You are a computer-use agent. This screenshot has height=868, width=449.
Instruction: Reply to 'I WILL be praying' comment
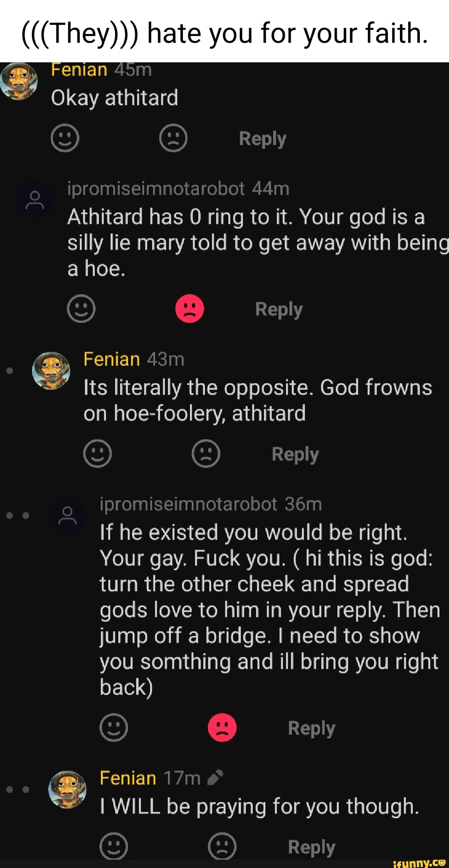[x=311, y=847]
